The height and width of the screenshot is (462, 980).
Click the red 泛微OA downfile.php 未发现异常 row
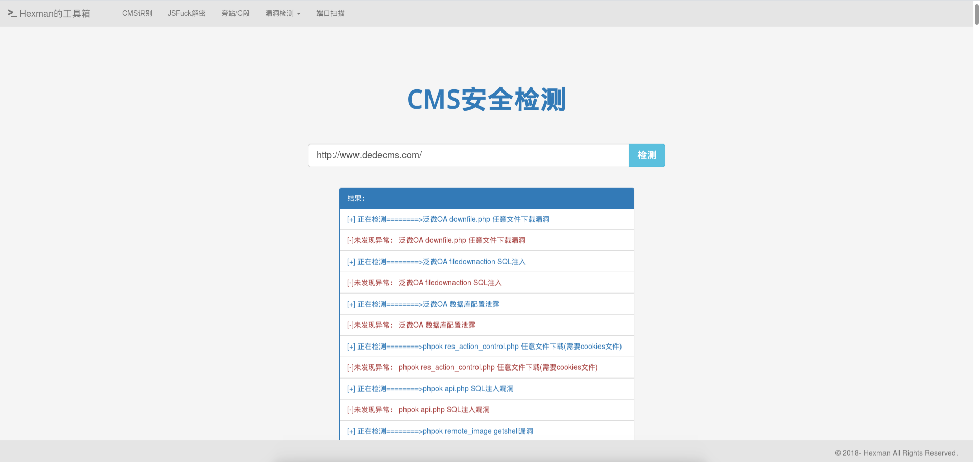(x=436, y=240)
